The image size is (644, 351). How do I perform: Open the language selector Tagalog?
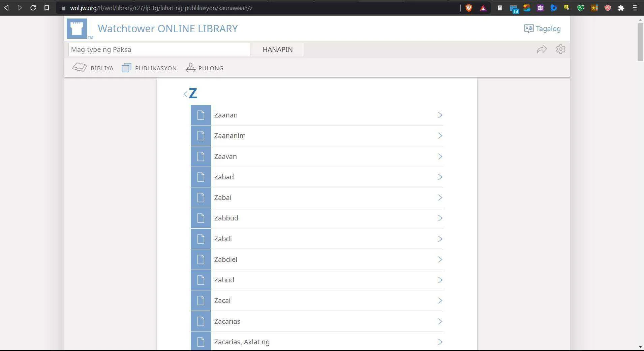pyautogui.click(x=542, y=29)
